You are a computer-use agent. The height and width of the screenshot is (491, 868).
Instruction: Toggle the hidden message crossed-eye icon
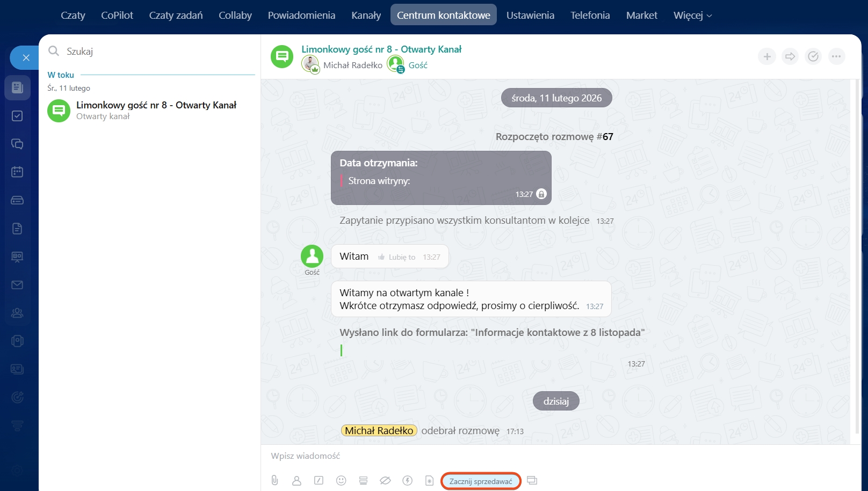[x=385, y=480]
